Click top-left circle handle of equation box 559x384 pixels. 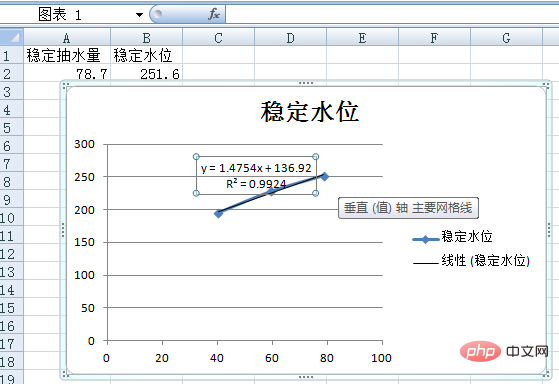click(x=196, y=157)
